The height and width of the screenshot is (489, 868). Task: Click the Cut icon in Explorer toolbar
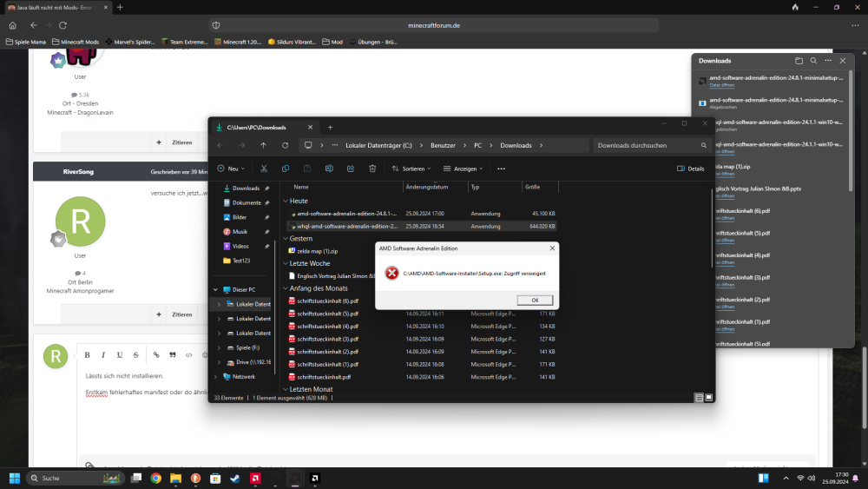point(264,169)
